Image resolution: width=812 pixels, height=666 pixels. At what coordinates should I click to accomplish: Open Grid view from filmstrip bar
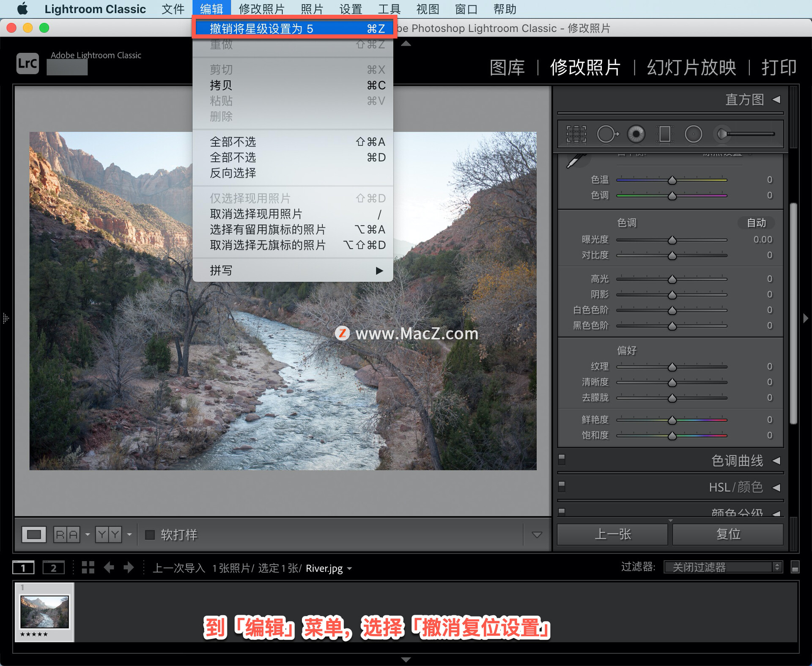(88, 567)
